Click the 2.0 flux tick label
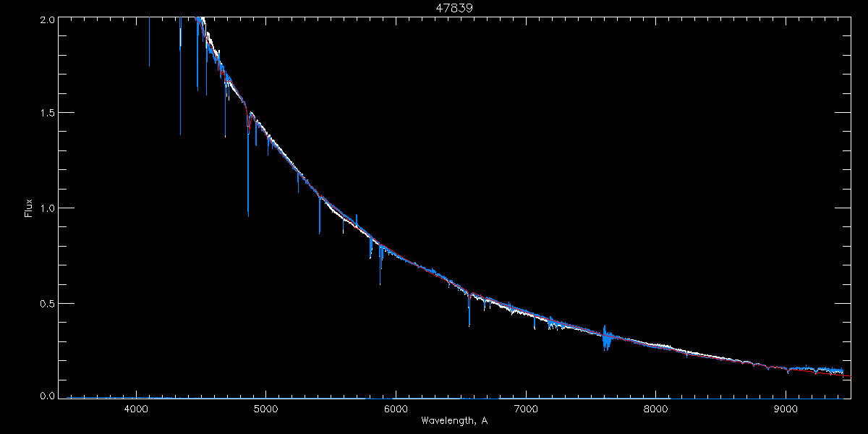Screen dimensions: 868x434 [47, 20]
